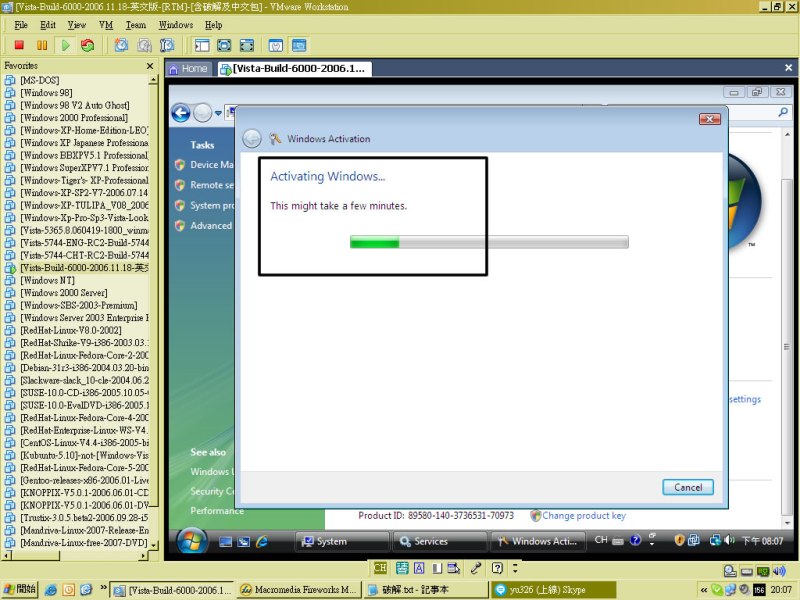Expand hidden host tray icons chevron

pos(704,590)
